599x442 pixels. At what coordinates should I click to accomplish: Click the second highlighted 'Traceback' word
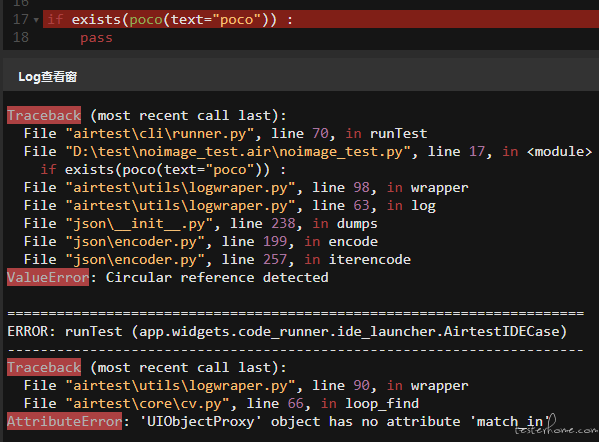point(44,368)
